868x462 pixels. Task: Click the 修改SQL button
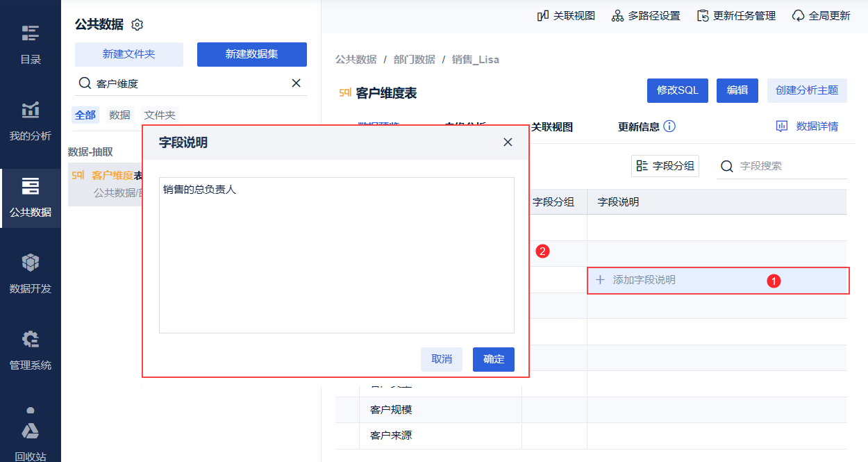678,90
